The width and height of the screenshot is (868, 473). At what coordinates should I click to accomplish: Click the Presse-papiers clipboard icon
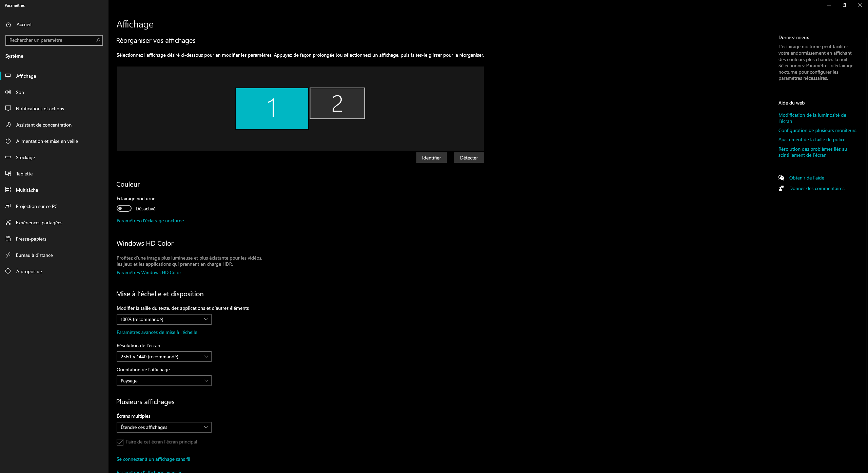(x=8, y=239)
